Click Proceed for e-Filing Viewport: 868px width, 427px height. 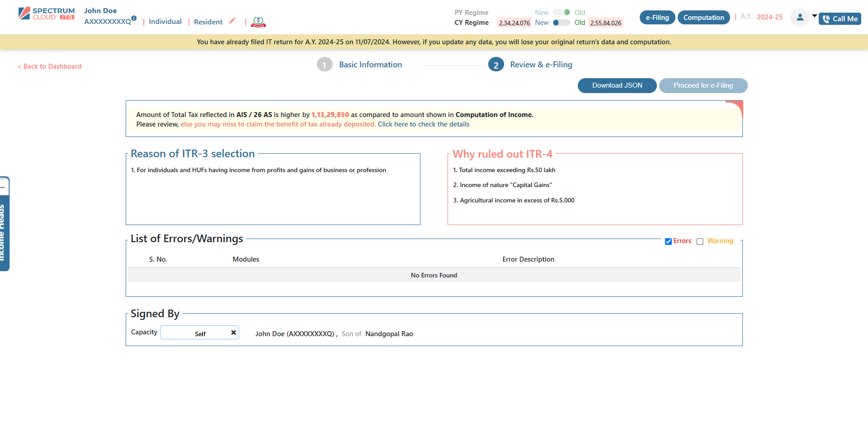tap(703, 85)
